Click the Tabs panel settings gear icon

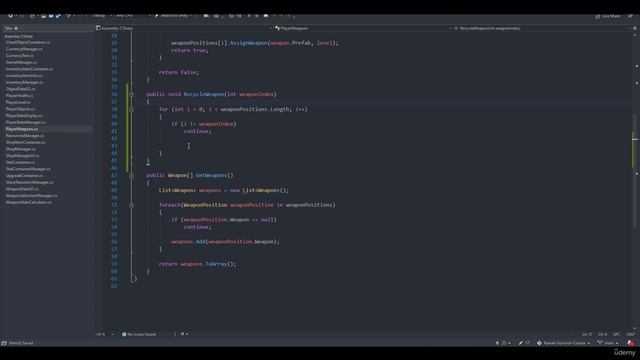click(x=16, y=28)
